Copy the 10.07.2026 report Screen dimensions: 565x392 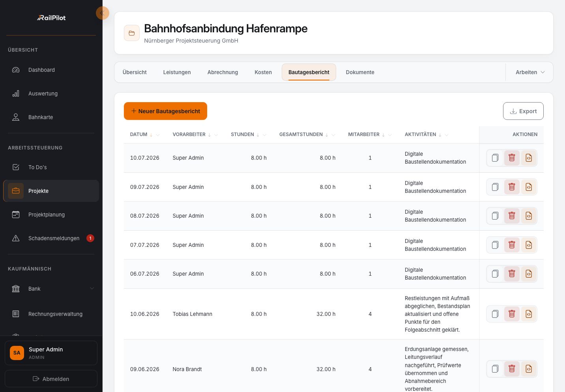click(495, 158)
